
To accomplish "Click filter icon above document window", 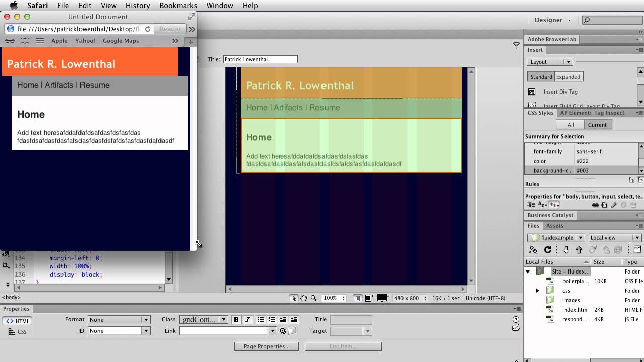I will click(x=516, y=45).
